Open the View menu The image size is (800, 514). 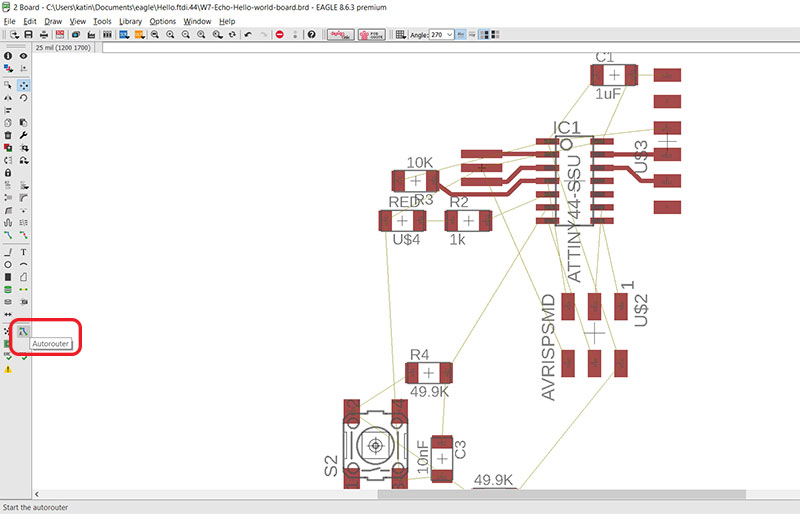coord(78,21)
